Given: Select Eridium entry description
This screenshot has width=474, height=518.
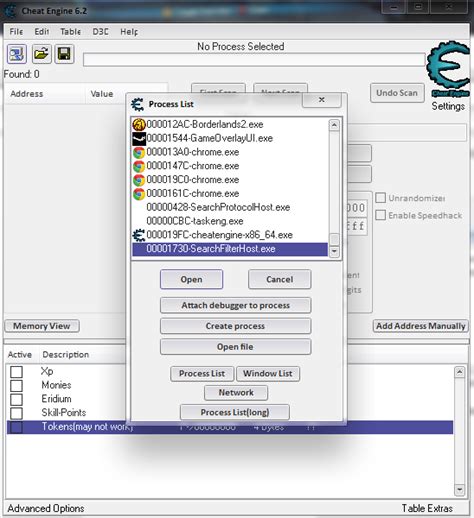Looking at the screenshot, I should [56, 399].
